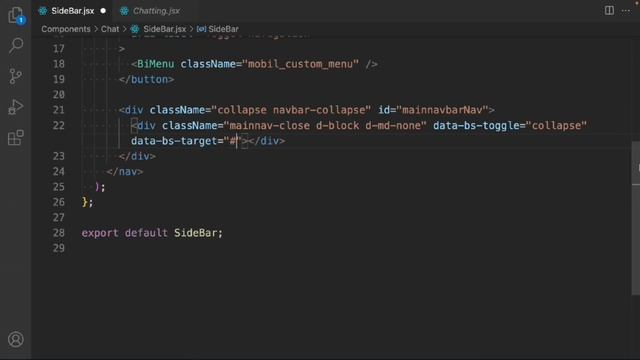Click the export keyword on line 28
The image size is (640, 360).
100,233
